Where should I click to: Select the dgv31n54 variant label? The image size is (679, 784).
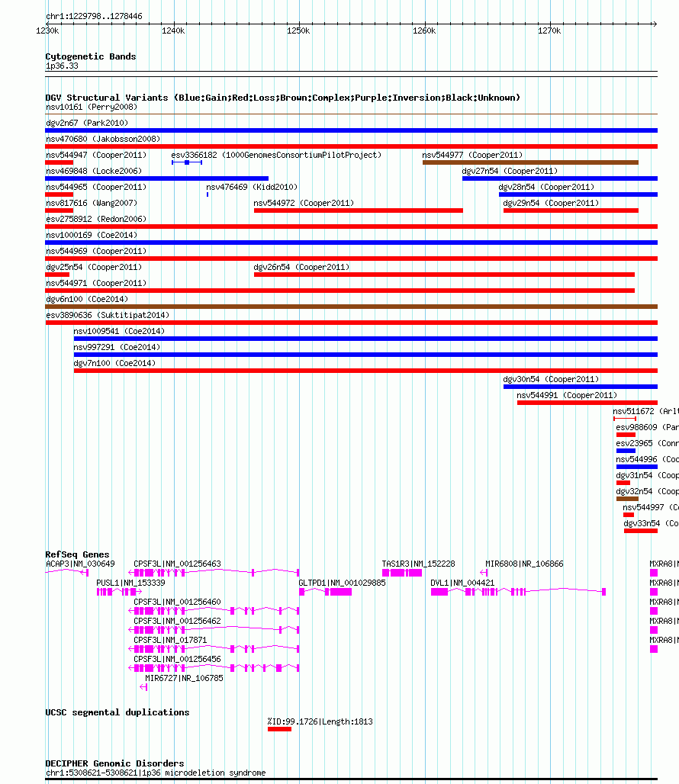(647, 475)
